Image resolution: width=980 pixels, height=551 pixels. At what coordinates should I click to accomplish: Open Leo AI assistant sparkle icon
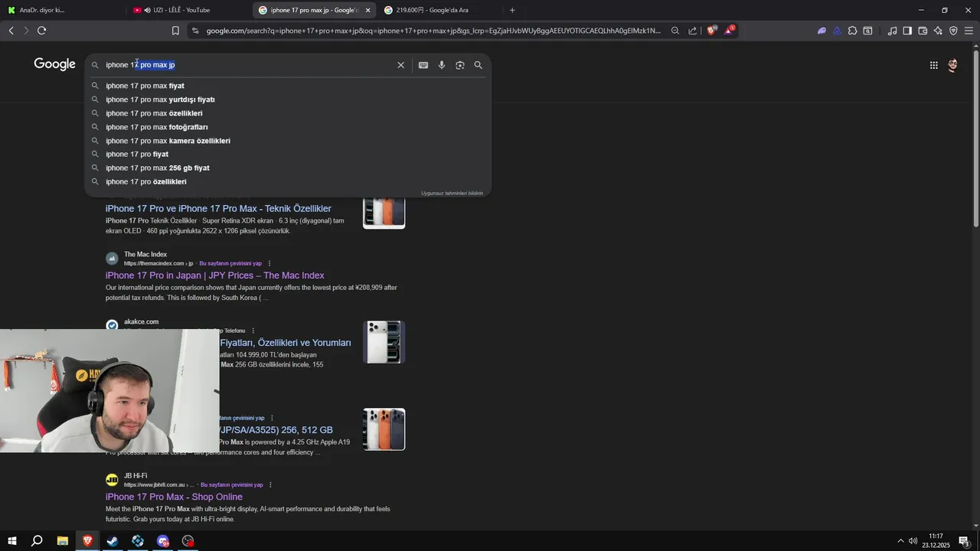[938, 31]
